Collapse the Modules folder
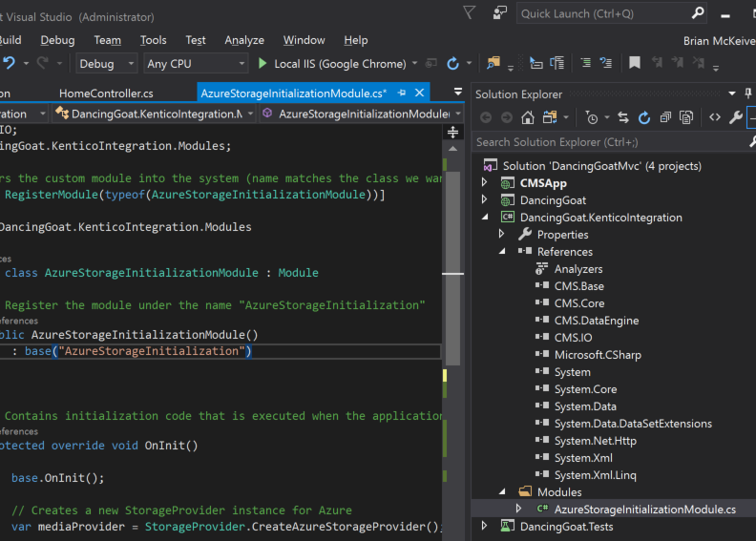 coord(502,492)
